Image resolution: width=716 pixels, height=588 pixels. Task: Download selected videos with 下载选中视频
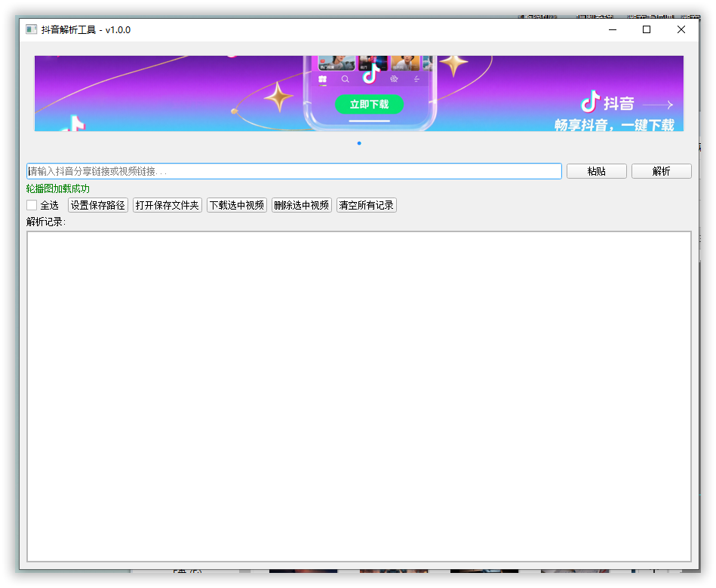pos(237,205)
